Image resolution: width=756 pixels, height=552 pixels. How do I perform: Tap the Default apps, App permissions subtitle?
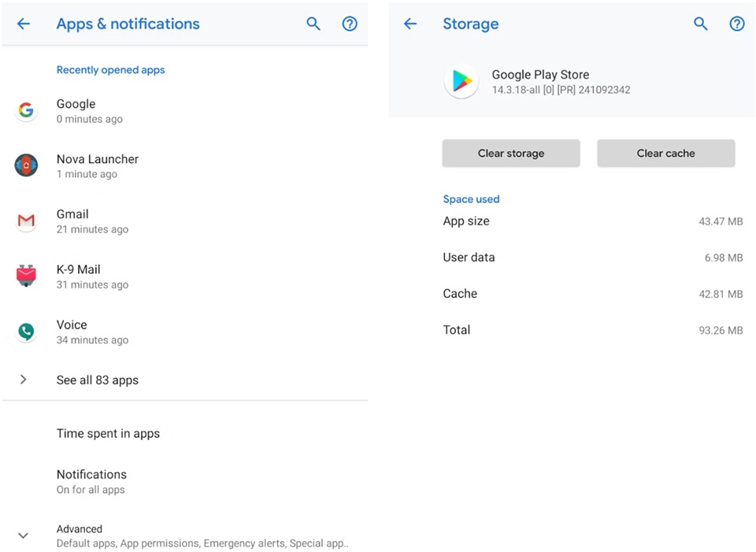[x=202, y=543]
